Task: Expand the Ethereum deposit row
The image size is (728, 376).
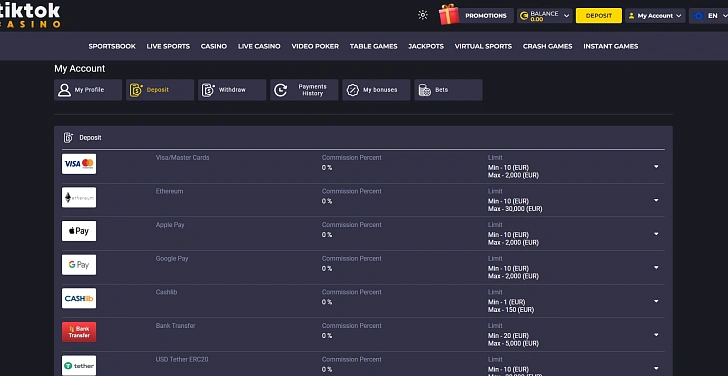Action: click(656, 200)
